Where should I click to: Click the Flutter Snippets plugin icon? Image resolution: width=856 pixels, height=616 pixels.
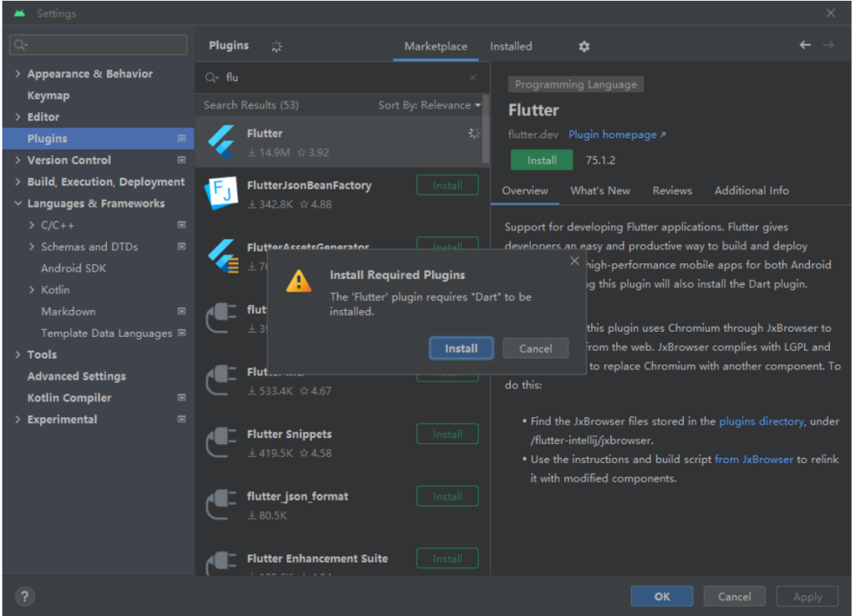click(x=221, y=442)
